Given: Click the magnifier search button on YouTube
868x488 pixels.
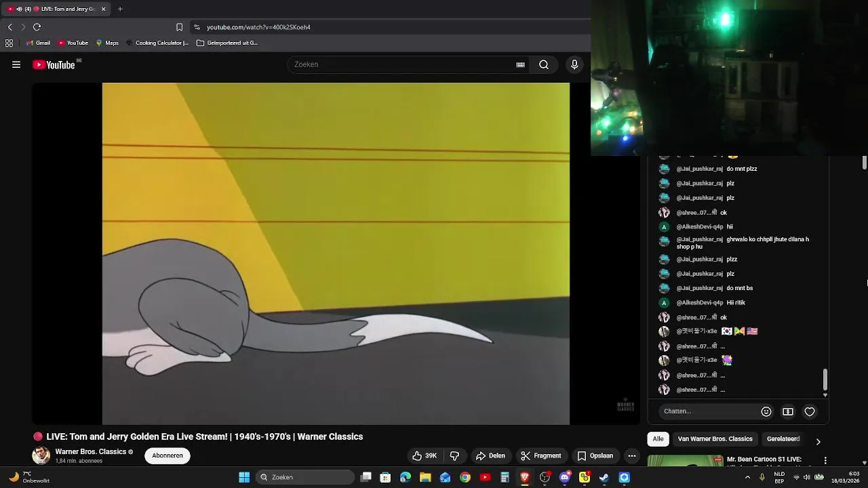Looking at the screenshot, I should point(544,64).
